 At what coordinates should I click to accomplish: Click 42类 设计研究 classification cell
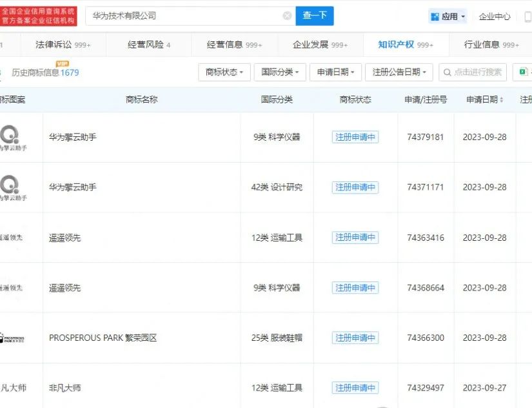tap(277, 187)
